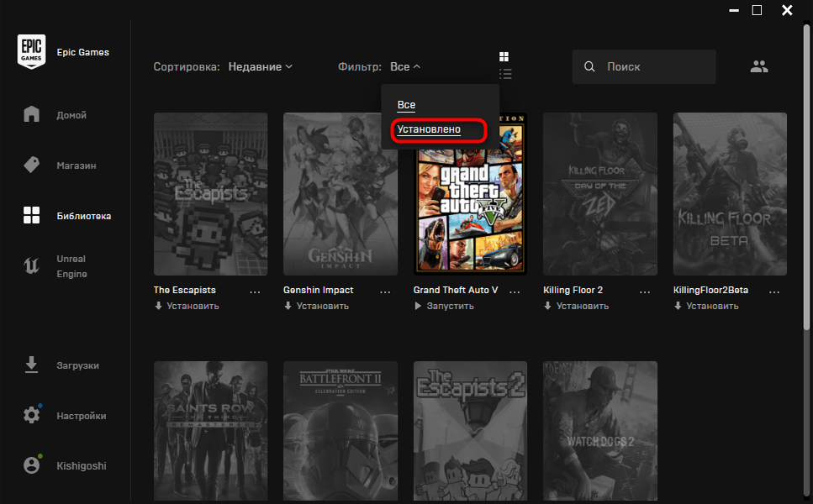The height and width of the screenshot is (504, 813).
Task: Go to Настройки in the sidebar
Action: [82, 416]
